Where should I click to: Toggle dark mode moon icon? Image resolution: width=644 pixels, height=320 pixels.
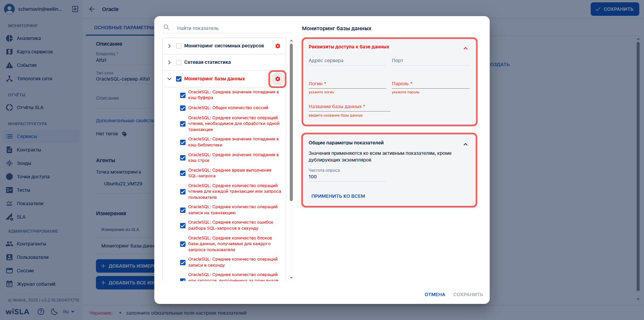tap(54, 312)
